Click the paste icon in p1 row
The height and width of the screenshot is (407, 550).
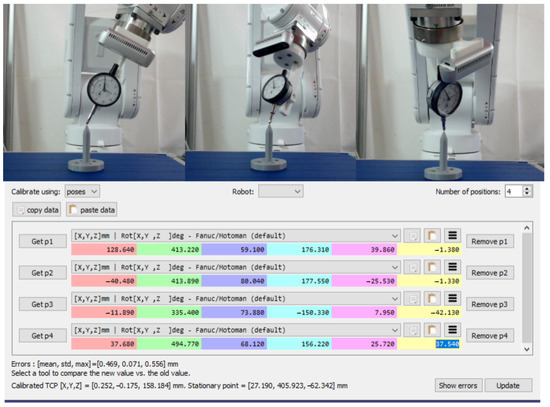coord(432,236)
